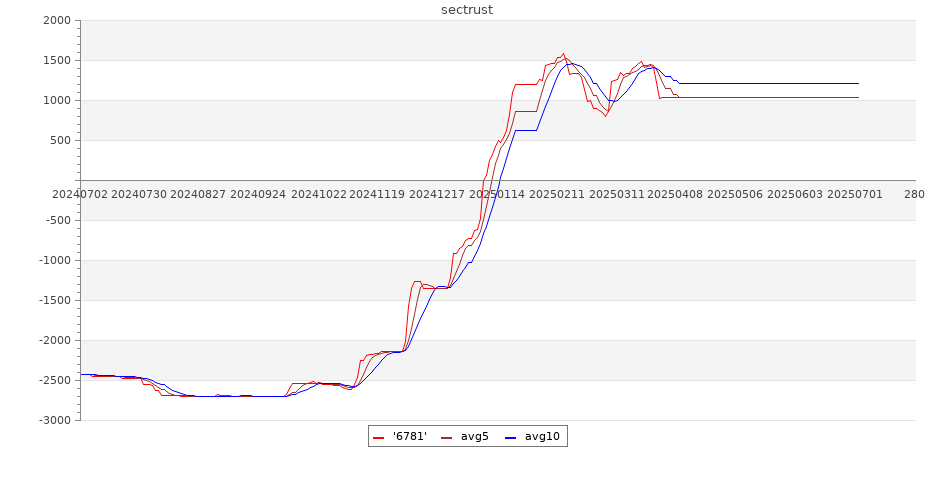Click the 1000 y-axis label

tap(58, 101)
